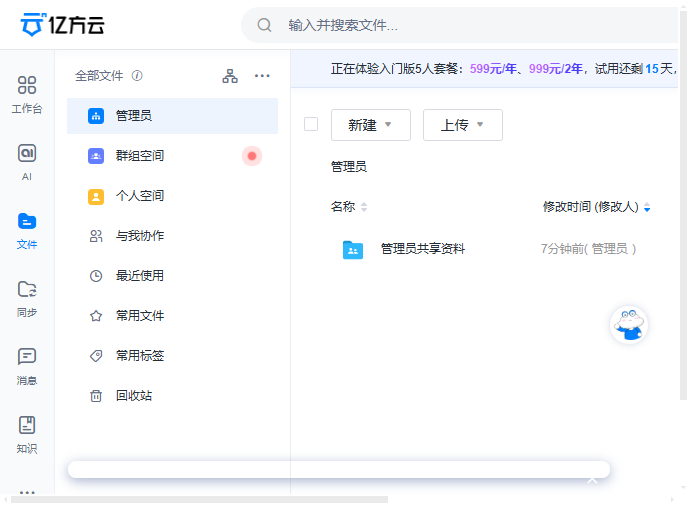Screen dimensions: 689x505
Task: Open the 回收站 recycle bin
Action: tap(172, 396)
